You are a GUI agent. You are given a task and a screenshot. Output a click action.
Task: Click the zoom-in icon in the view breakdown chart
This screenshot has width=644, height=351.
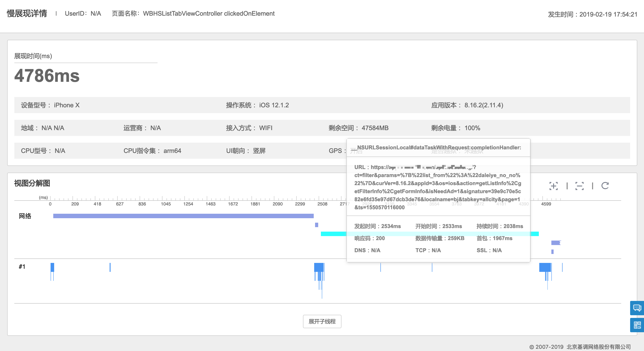pyautogui.click(x=554, y=186)
